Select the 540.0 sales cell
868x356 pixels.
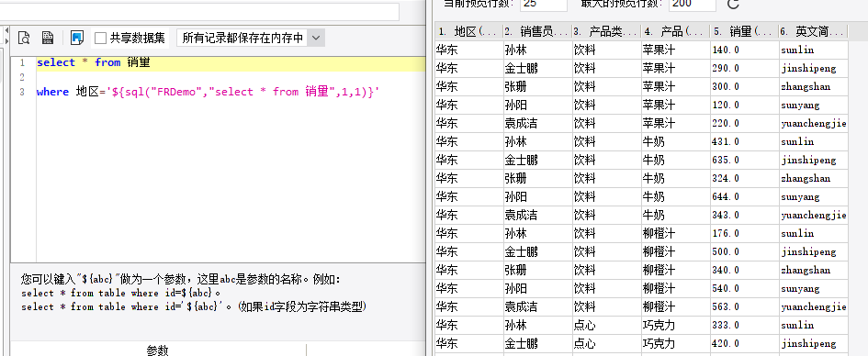(x=744, y=288)
